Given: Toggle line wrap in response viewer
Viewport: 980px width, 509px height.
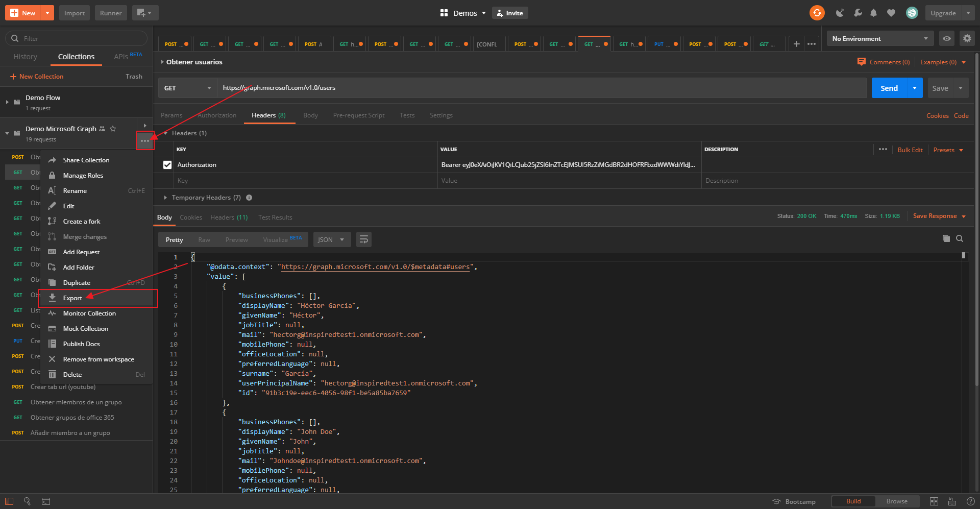Looking at the screenshot, I should click(x=364, y=239).
